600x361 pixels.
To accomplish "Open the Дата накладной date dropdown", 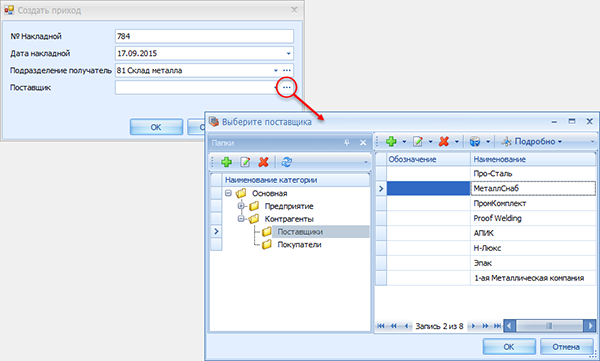I will point(289,54).
